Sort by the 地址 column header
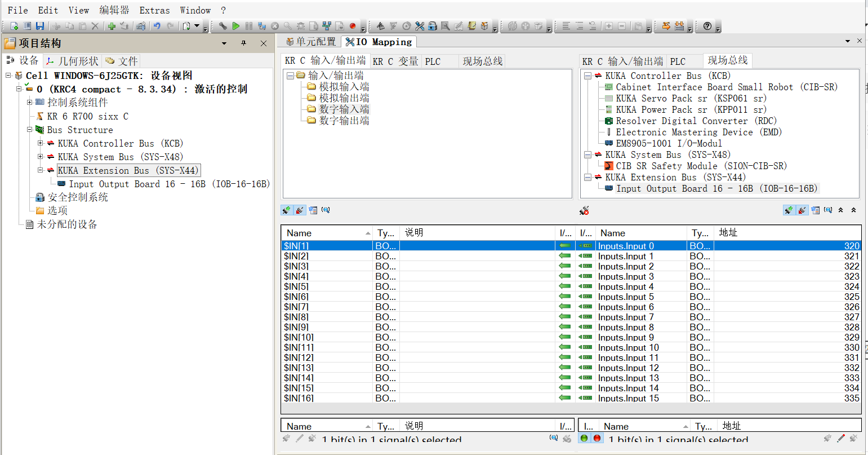The width and height of the screenshot is (868, 455). (787, 233)
